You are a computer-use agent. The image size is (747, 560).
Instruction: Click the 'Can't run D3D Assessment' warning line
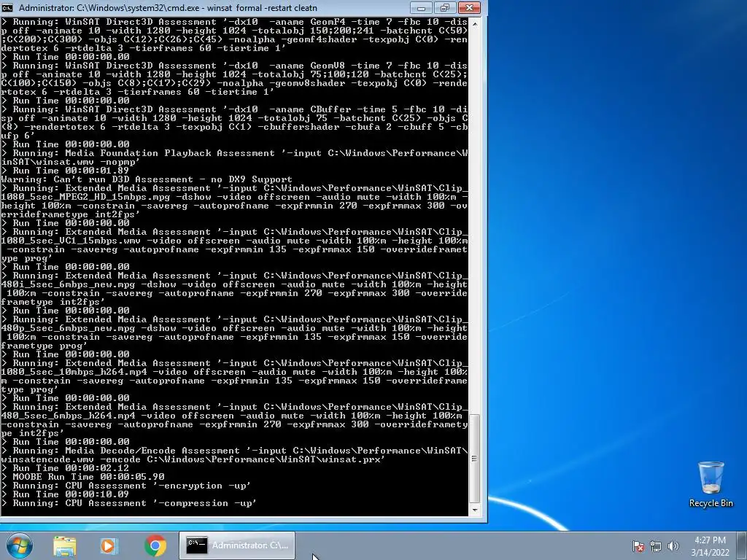click(146, 179)
